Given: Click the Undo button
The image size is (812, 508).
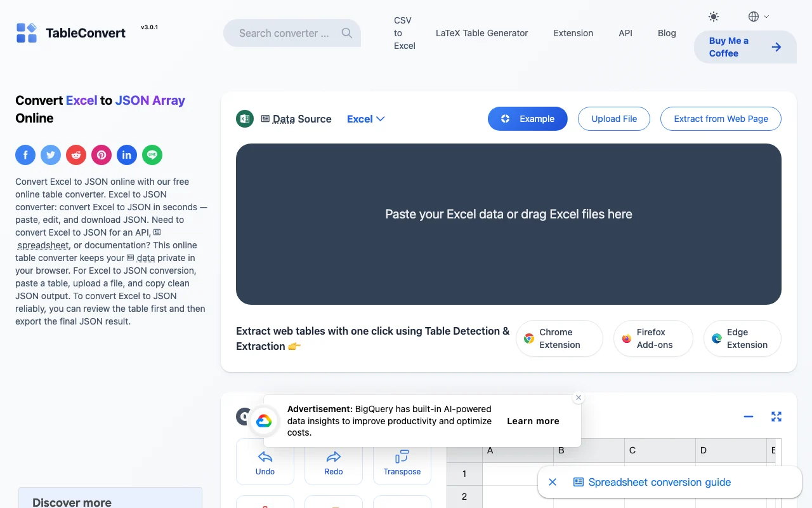Looking at the screenshot, I should (265, 462).
